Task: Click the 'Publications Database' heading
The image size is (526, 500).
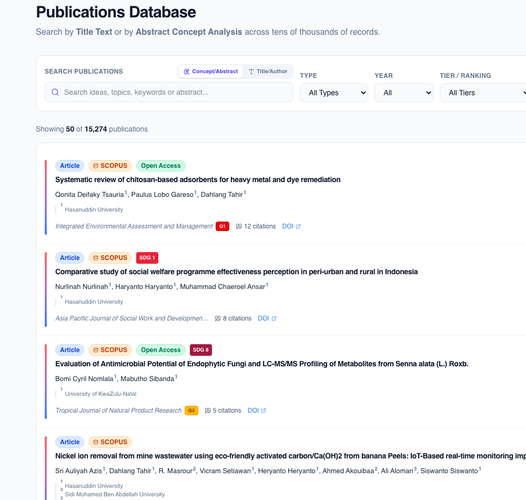Action: pos(116,12)
